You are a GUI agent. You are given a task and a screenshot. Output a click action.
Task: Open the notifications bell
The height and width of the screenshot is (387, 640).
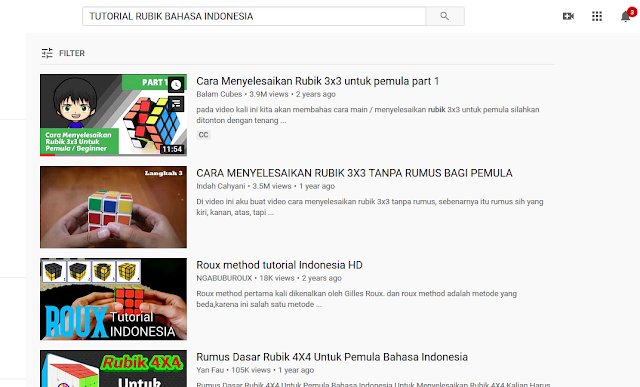[x=626, y=16]
